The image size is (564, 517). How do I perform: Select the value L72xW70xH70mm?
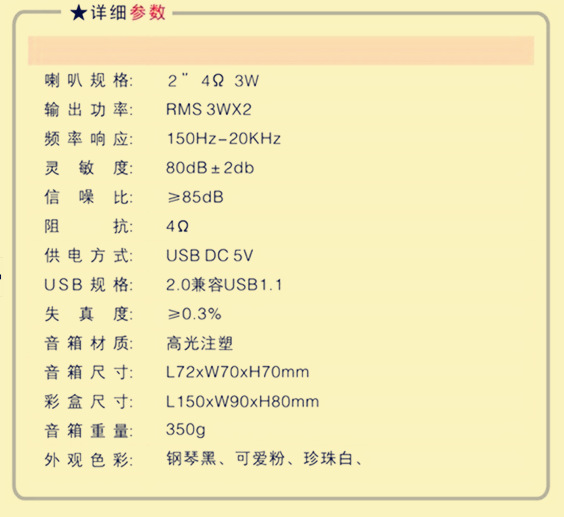[x=237, y=372]
